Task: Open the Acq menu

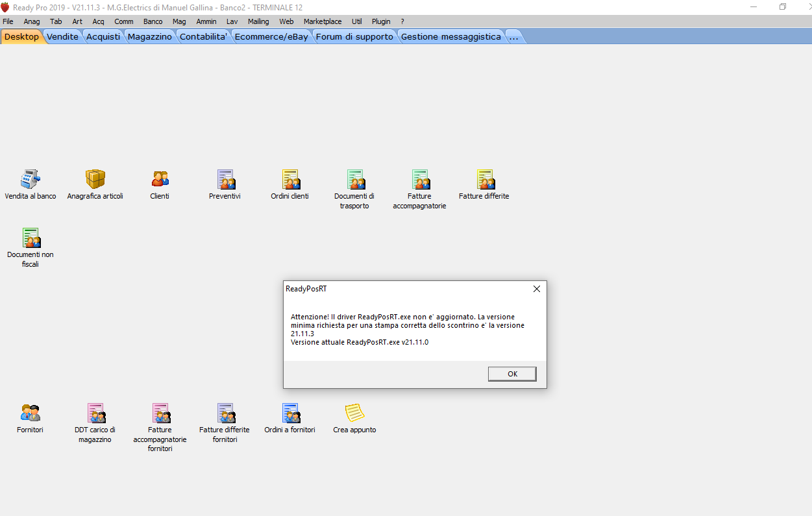Action: point(98,21)
